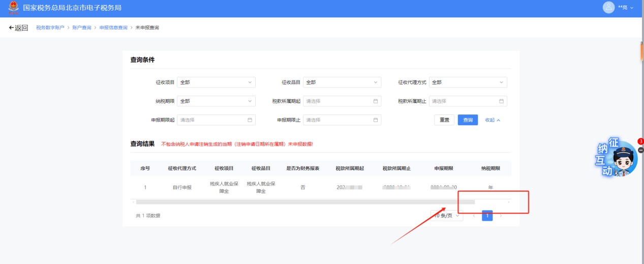
Task: Go back with the 返回 button
Action: pyautogui.click(x=19, y=27)
